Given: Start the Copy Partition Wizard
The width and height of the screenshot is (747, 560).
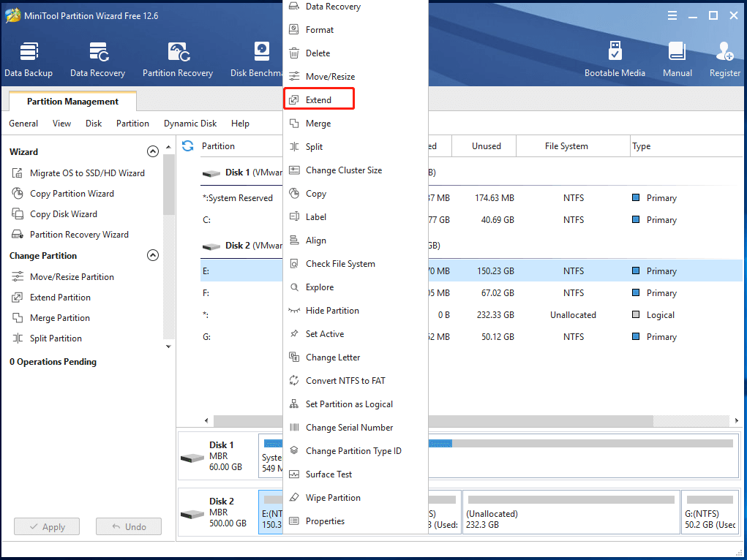Looking at the screenshot, I should coord(63,193).
